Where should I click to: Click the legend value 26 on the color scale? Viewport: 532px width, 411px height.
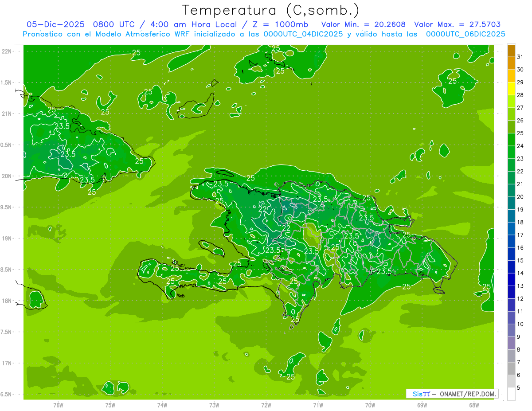(520, 120)
